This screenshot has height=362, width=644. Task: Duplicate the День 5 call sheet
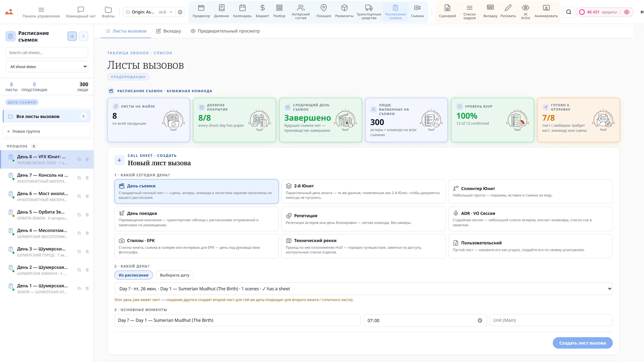79,215
